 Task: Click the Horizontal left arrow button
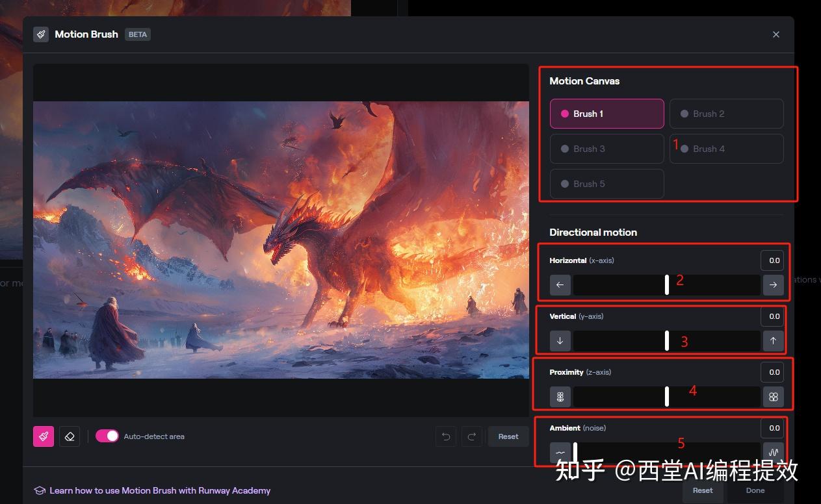tap(560, 284)
